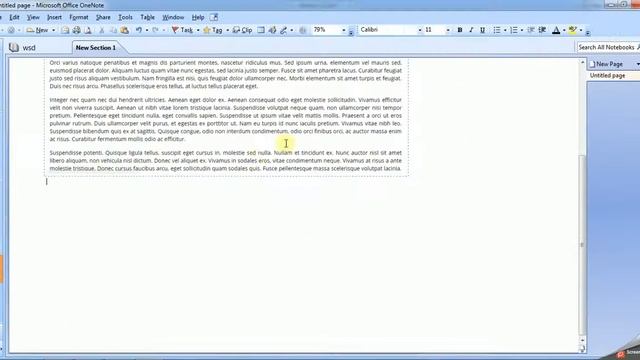Image resolution: width=640 pixels, height=360 pixels.
Task: Click the audio recording speaker icon
Action: point(272,30)
